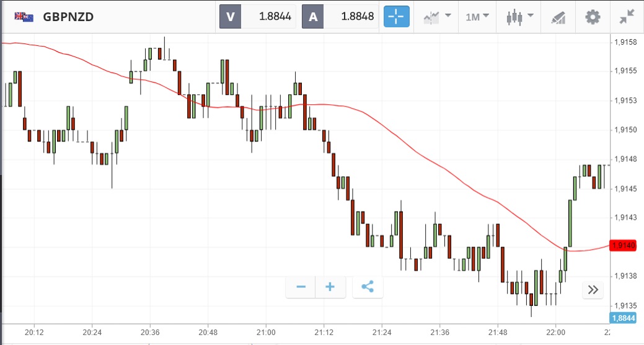Image resolution: width=644 pixels, height=345 pixels.
Task: Open chart settings gear
Action: [x=593, y=17]
